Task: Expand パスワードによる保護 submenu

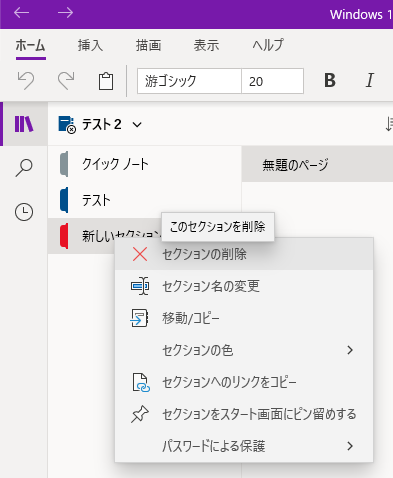Action: tap(244, 446)
